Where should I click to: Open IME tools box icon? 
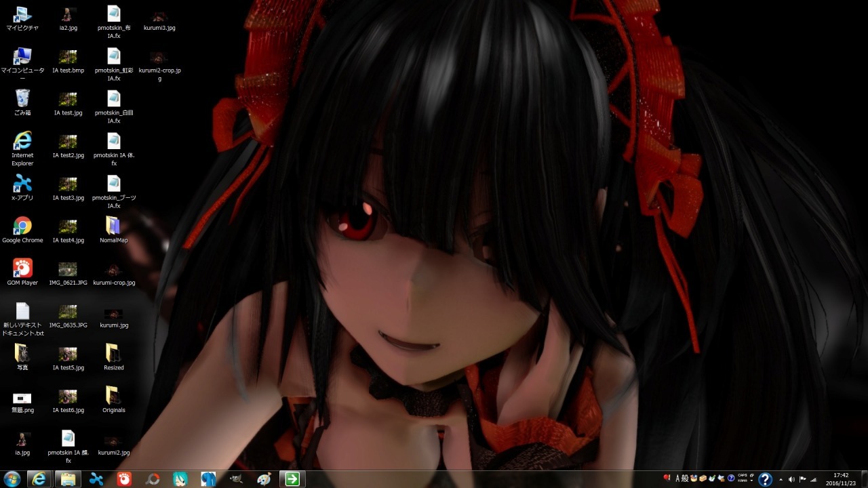pos(703,478)
